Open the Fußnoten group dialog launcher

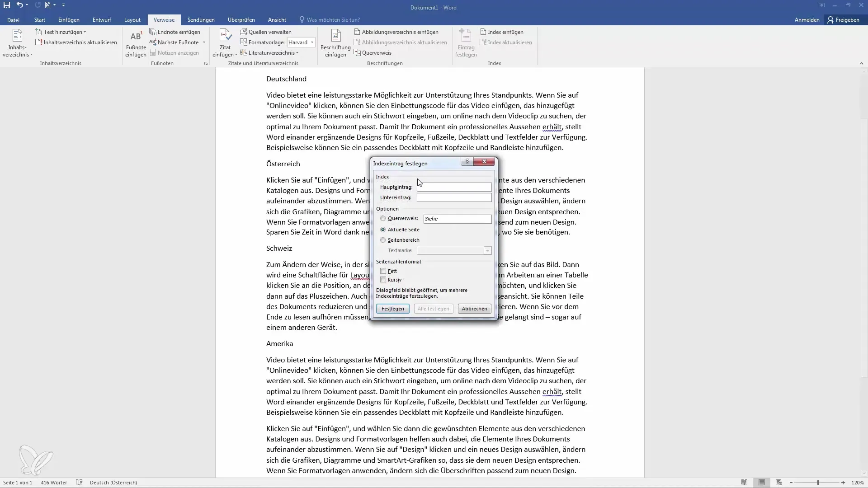[206, 64]
